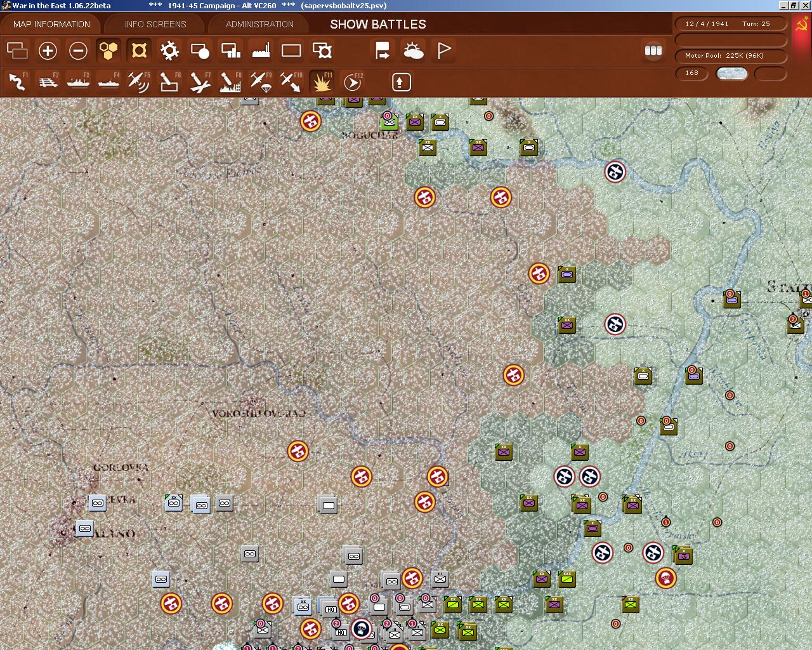Click the Soviet hammer and sickle flag
This screenshot has width=812, height=650.
click(x=801, y=25)
